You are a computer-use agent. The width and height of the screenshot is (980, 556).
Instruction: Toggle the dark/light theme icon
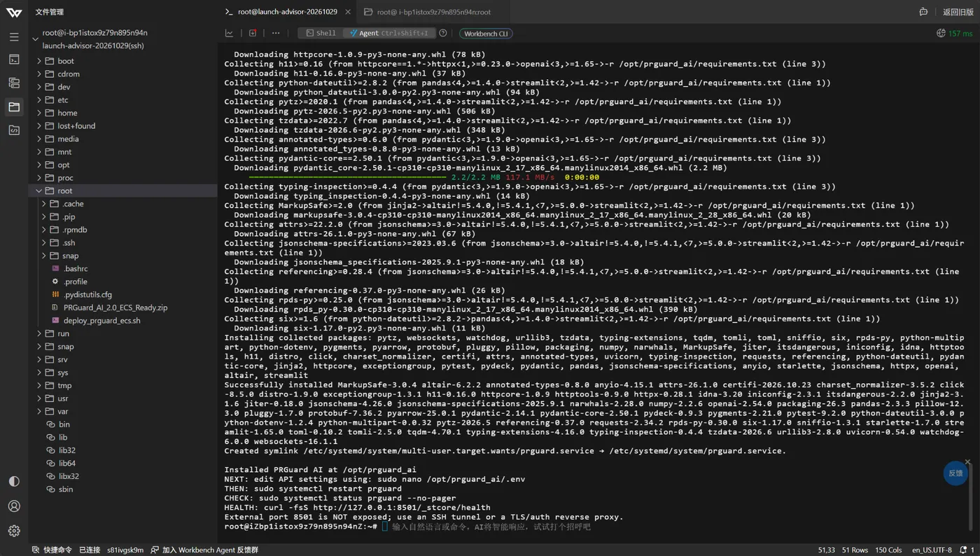(x=14, y=481)
